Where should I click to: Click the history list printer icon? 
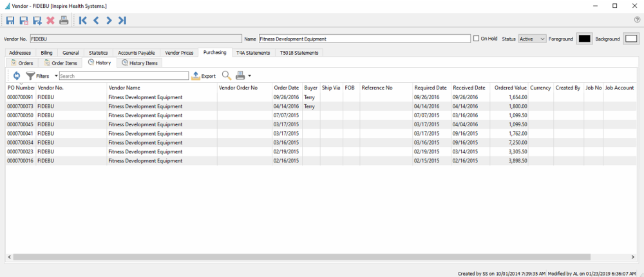click(240, 75)
